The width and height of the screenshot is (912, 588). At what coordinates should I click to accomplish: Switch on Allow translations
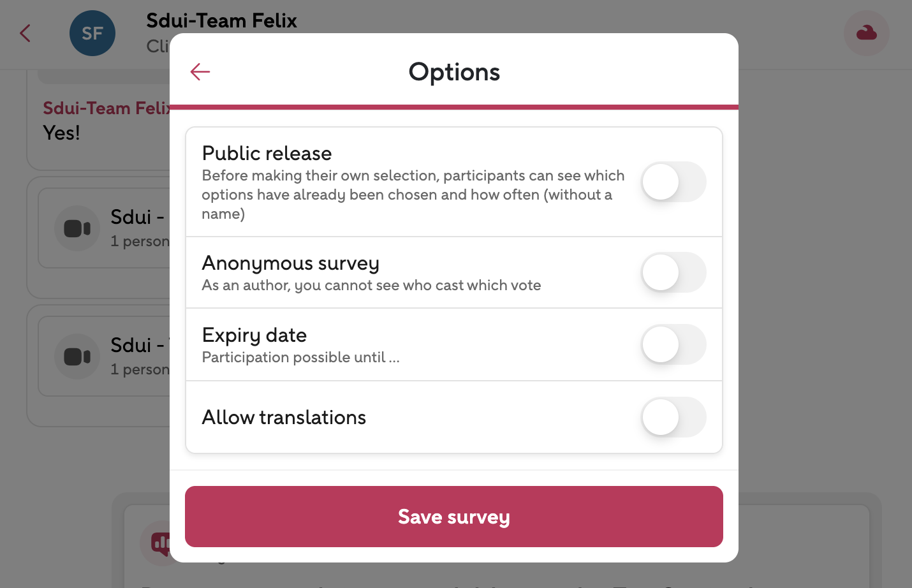pyautogui.click(x=673, y=417)
